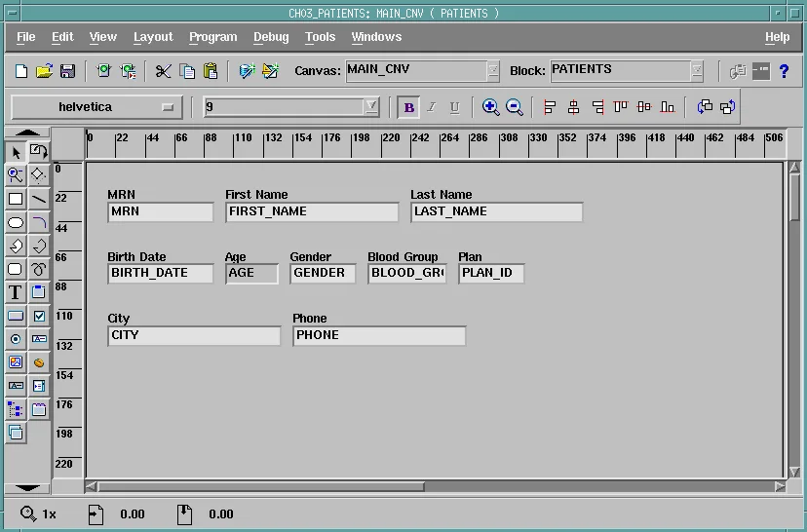Select the Line drawing tool
The width and height of the screenshot is (807, 532).
point(38,199)
